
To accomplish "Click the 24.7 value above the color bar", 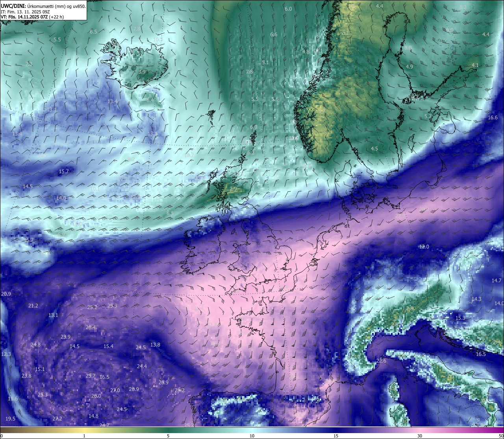I will [104, 425].
